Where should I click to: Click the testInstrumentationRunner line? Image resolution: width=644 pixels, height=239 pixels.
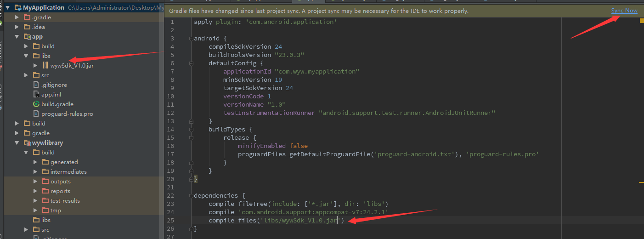359,113
